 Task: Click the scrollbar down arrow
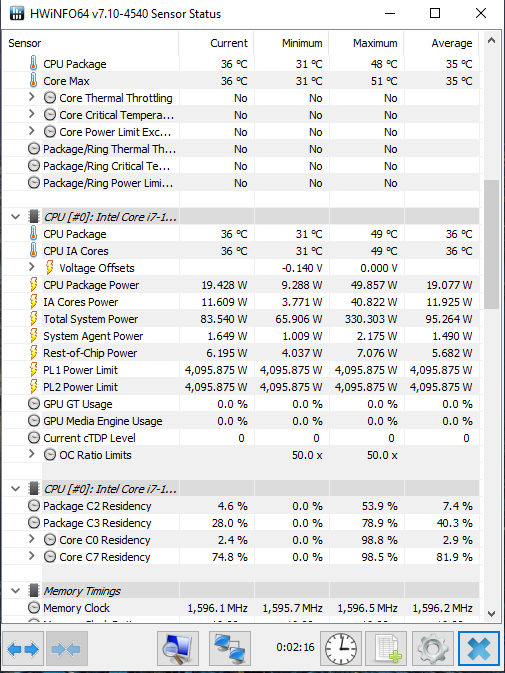(x=492, y=614)
